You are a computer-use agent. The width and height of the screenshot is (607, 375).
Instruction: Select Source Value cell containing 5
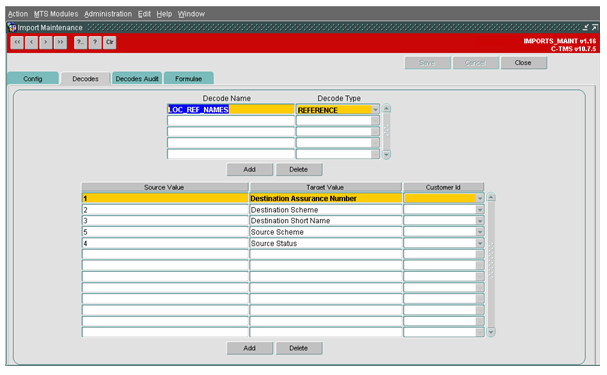point(165,232)
